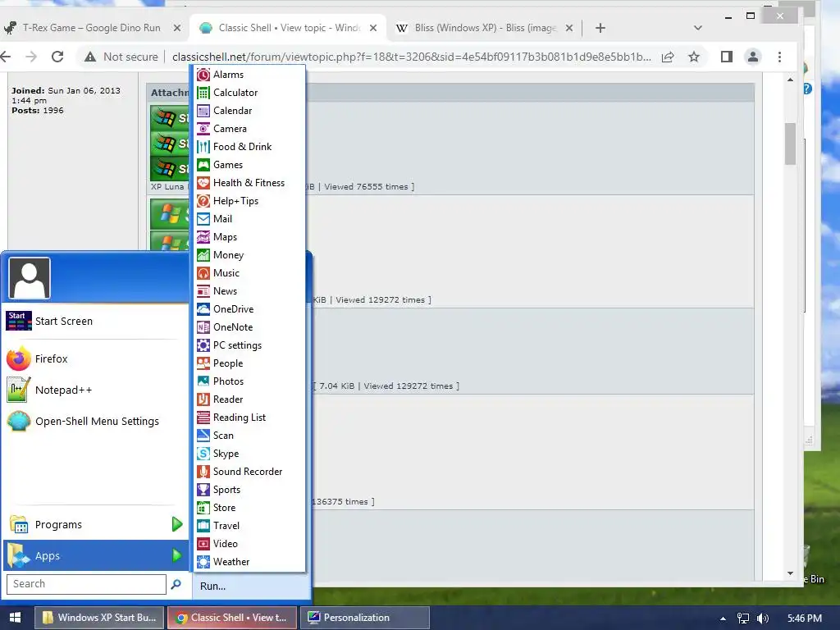Open the Chrome three-dot menu

coord(779,57)
